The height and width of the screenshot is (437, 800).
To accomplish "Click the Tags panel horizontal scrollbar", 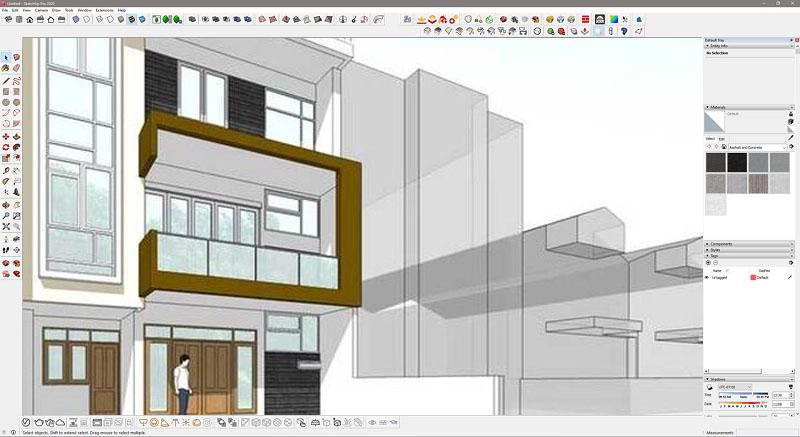I will (x=749, y=371).
